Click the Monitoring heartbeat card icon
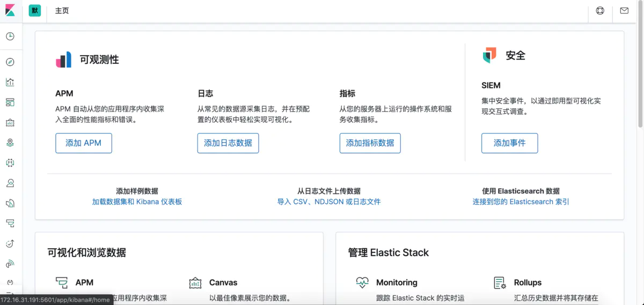This screenshot has width=644, height=305. click(x=362, y=283)
